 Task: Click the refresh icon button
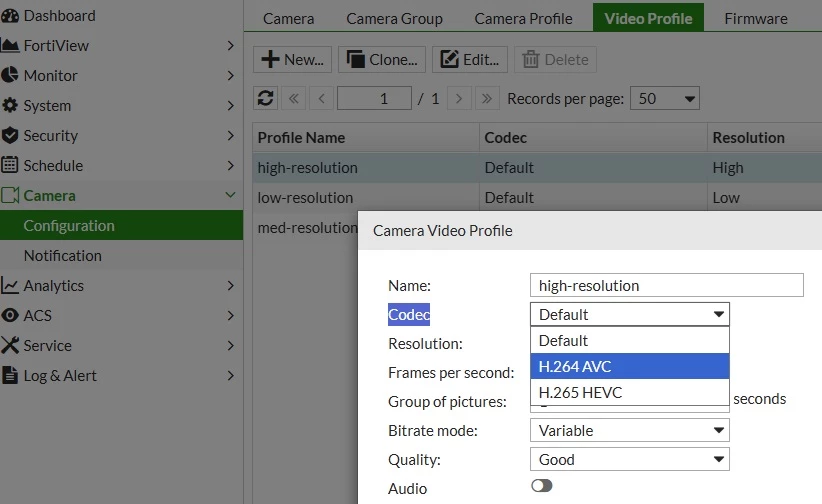(x=265, y=98)
